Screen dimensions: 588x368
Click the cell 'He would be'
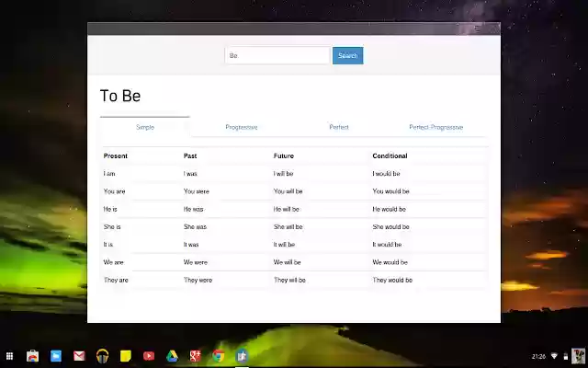click(x=390, y=209)
